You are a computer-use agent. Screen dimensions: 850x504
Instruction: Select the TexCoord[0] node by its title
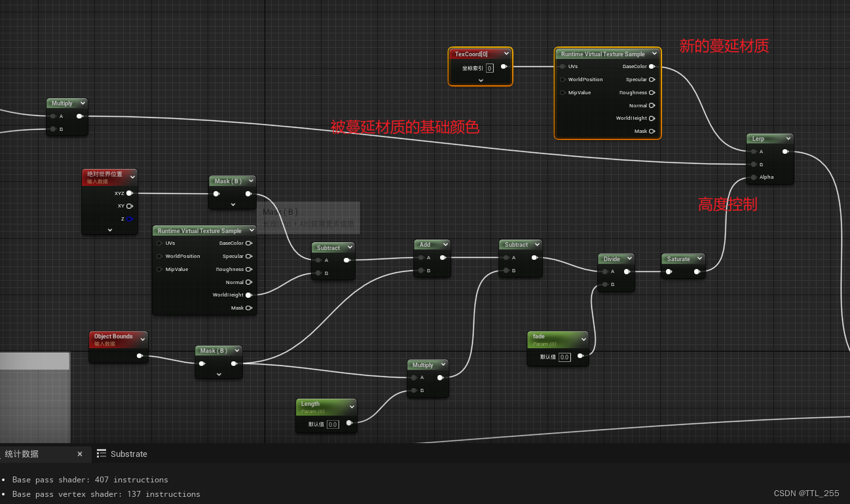click(x=471, y=54)
